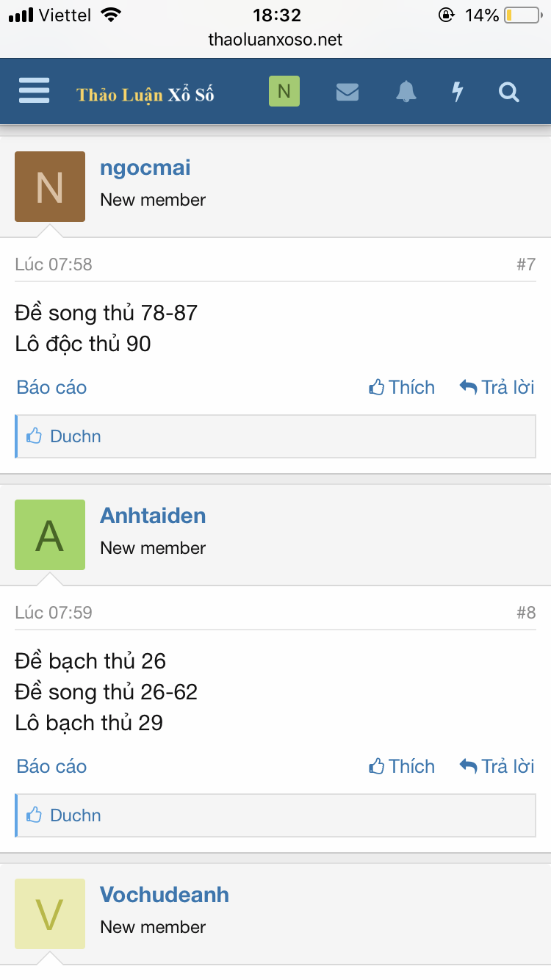This screenshot has height=980, width=551.
Task: Open the notifications bell
Action: click(x=406, y=92)
